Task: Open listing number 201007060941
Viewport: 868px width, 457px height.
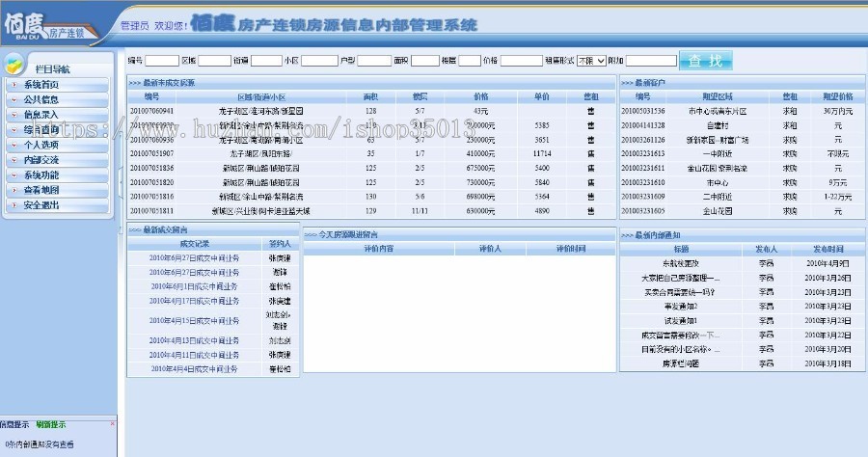Action: 151,111
